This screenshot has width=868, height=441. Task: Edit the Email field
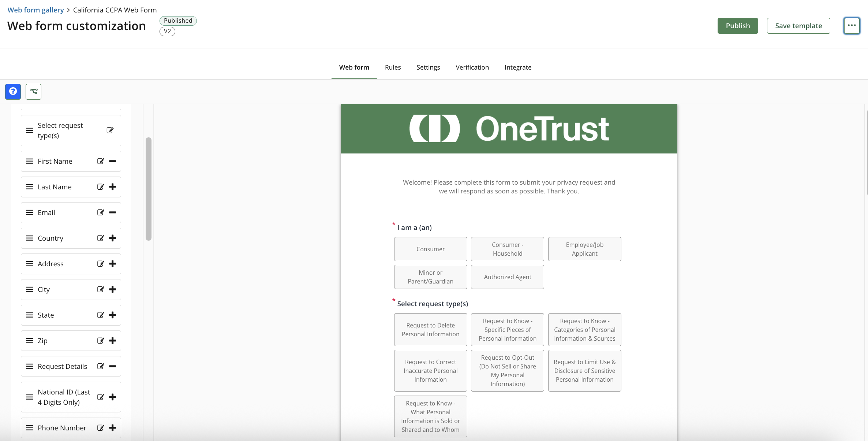pos(101,212)
